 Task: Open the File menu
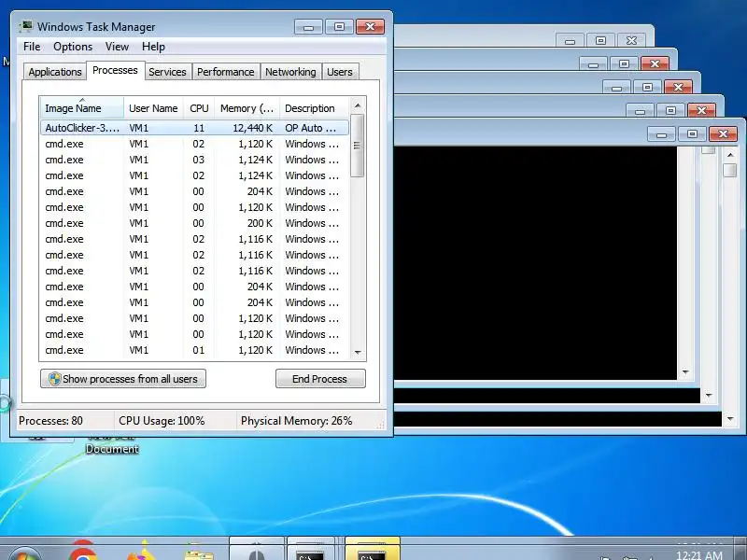point(32,47)
